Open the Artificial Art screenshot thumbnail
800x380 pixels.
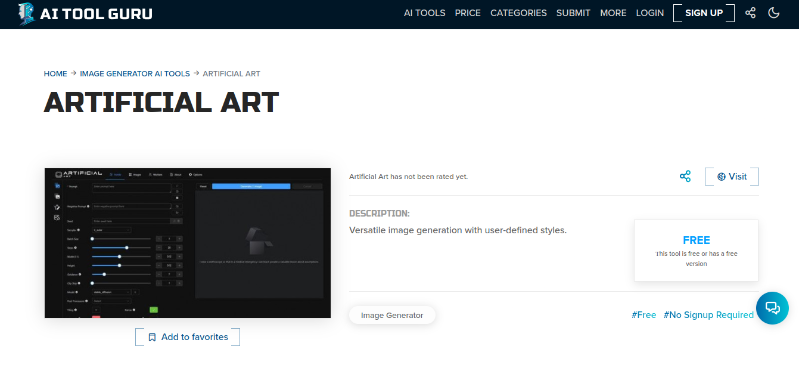click(188, 243)
